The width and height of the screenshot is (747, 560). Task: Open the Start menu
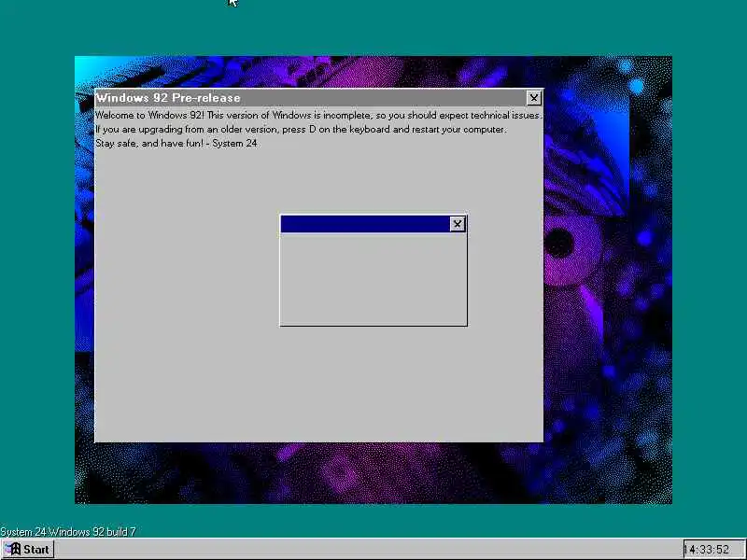28,549
